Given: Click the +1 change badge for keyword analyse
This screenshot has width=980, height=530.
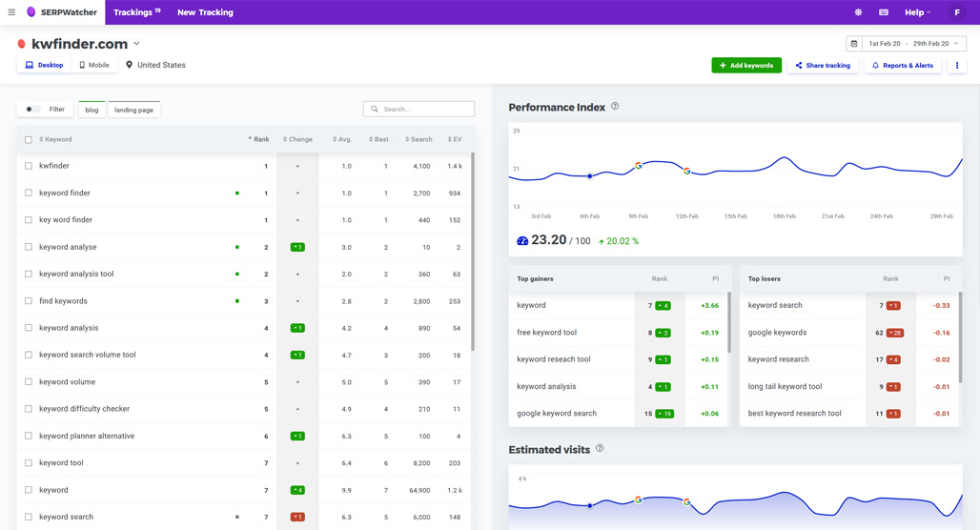Looking at the screenshot, I should (297, 247).
